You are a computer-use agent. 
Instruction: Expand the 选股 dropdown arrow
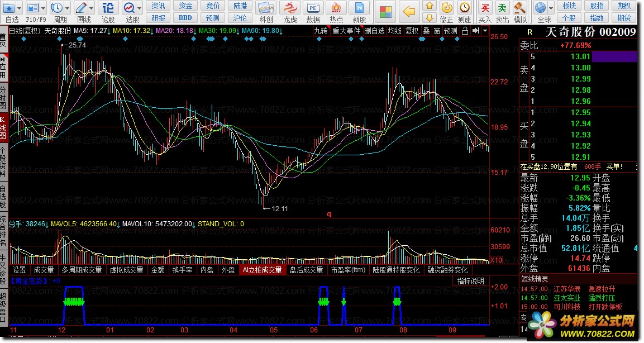click(x=139, y=8)
